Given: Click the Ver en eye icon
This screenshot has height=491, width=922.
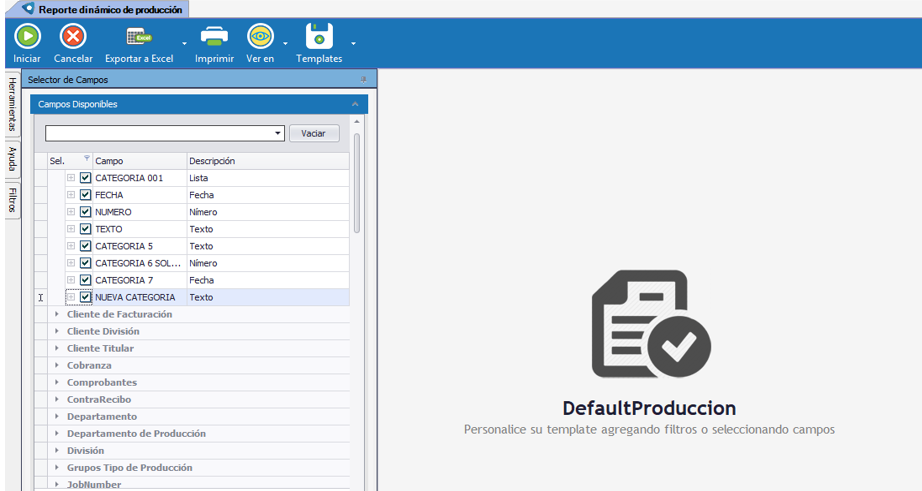Looking at the screenshot, I should pos(260,37).
